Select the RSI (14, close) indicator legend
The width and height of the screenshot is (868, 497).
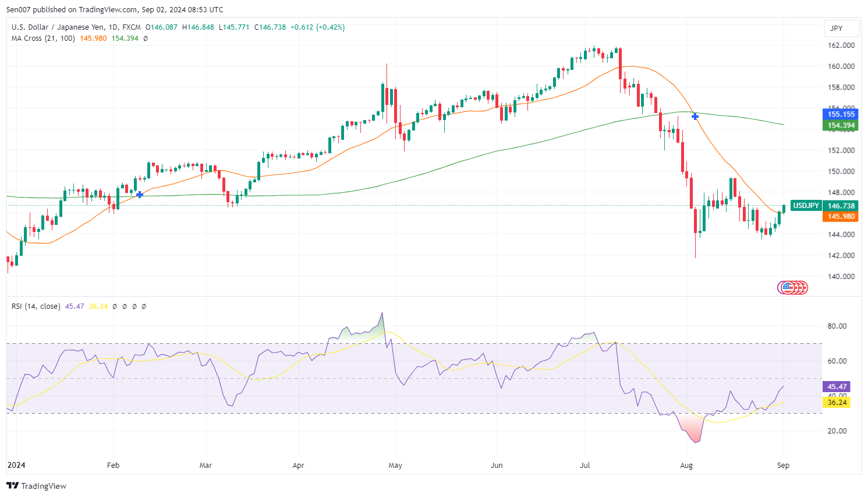click(36, 306)
